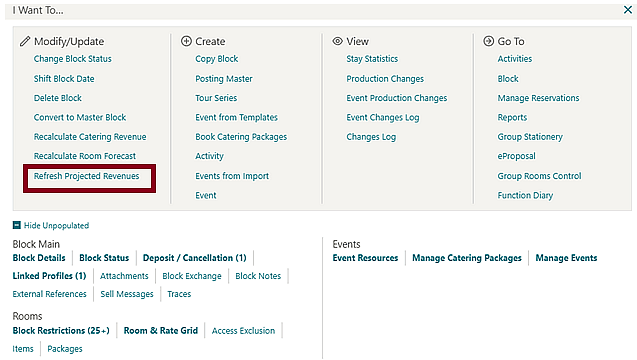The height and width of the screenshot is (360, 637).
Task: Open Room & Rate Grid
Action: pyautogui.click(x=161, y=331)
